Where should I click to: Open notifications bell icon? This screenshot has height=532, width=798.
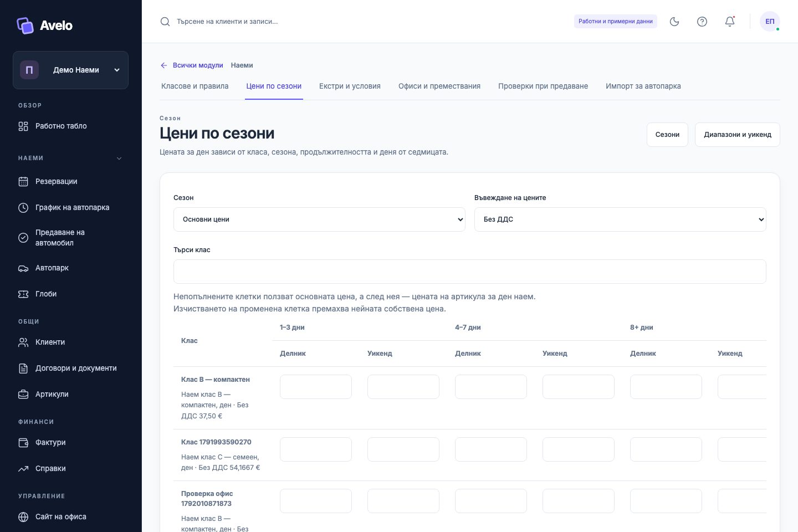pyautogui.click(x=730, y=22)
